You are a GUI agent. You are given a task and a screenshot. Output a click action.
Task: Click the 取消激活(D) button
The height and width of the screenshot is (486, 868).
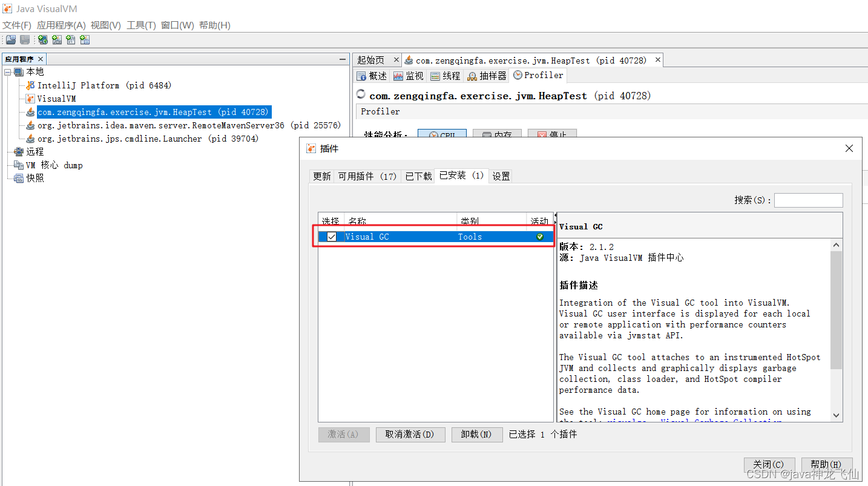(x=410, y=435)
